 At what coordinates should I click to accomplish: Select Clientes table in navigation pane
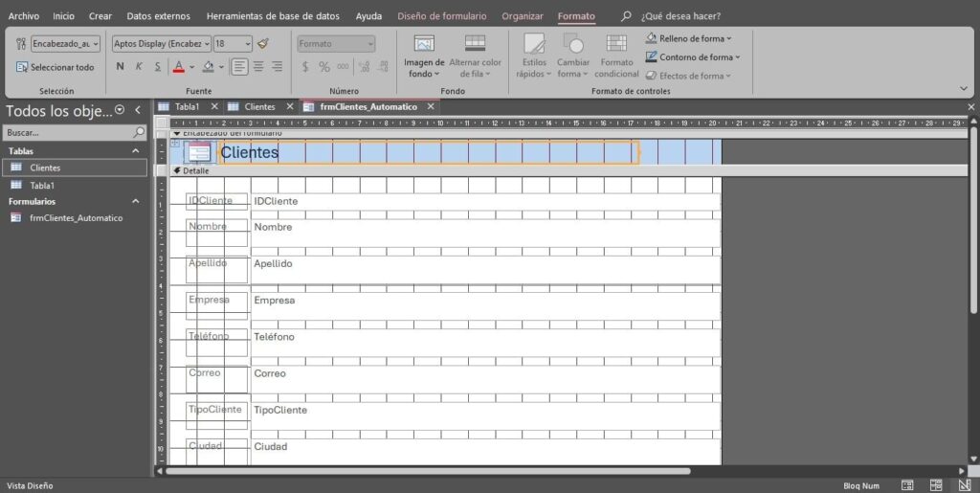[75, 168]
